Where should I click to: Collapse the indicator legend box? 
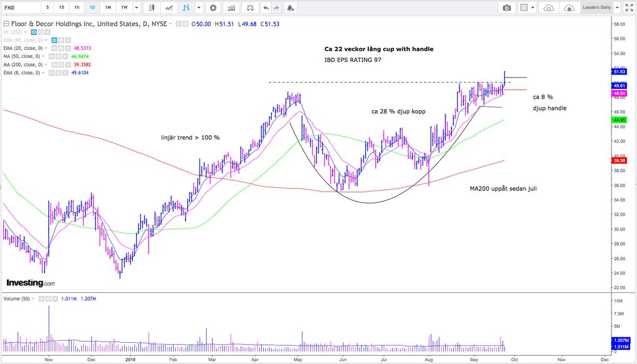pyautogui.click(x=6, y=24)
